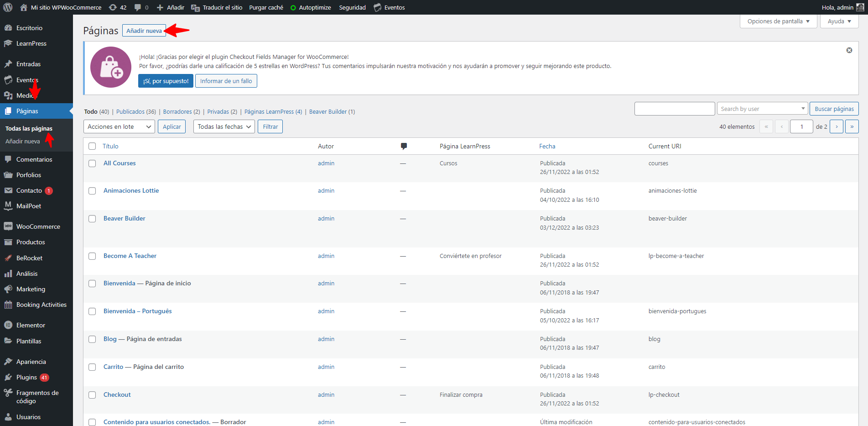Viewport: 868px width, 426px height.
Task: Tick the Become A Teacher checkbox
Action: (92, 256)
